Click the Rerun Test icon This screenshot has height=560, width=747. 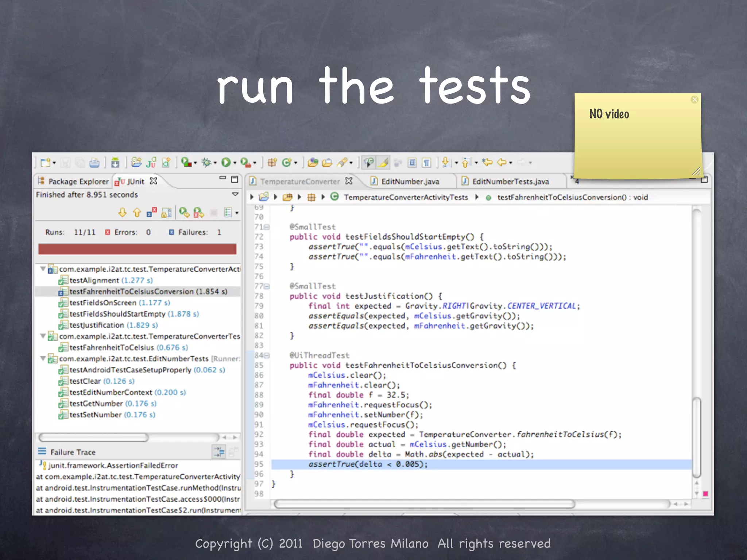tap(184, 213)
